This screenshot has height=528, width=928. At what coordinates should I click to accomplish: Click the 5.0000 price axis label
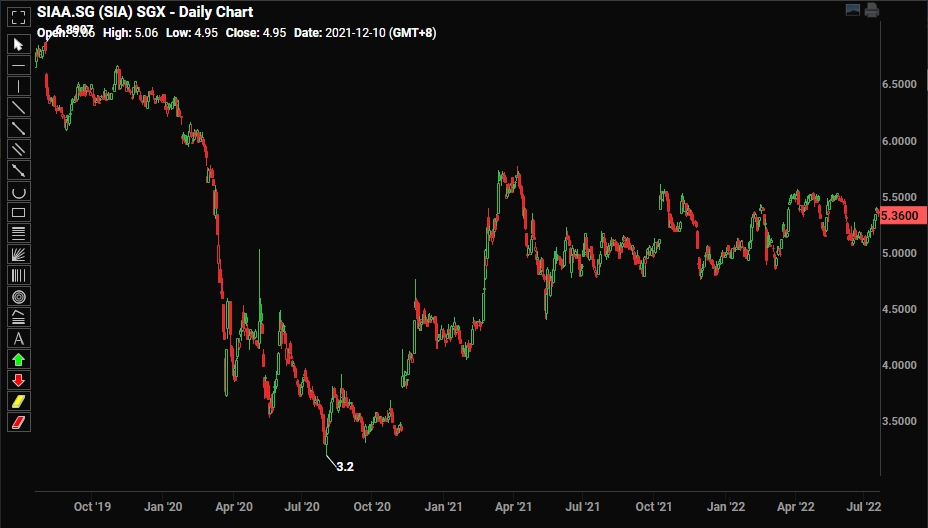click(899, 253)
